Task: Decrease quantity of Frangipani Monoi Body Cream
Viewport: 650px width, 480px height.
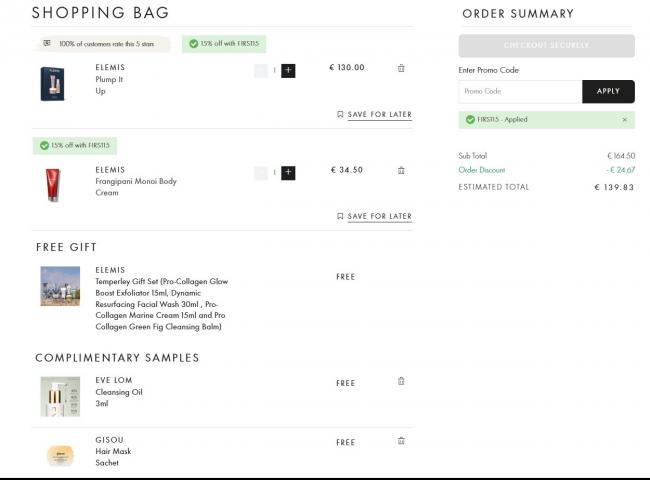Action: 261,173
